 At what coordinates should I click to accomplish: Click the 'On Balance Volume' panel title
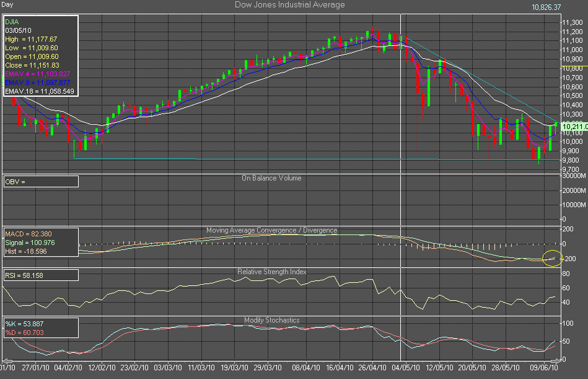point(271,178)
